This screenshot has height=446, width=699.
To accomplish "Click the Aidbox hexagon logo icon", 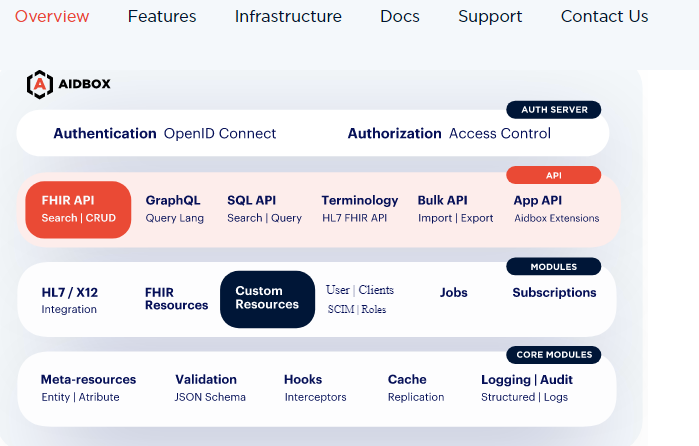I will (x=40, y=84).
